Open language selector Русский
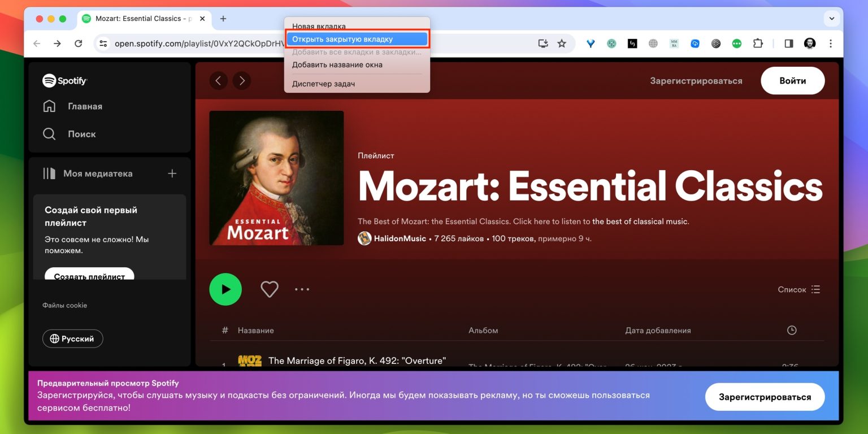The width and height of the screenshot is (868, 434). [x=72, y=338]
